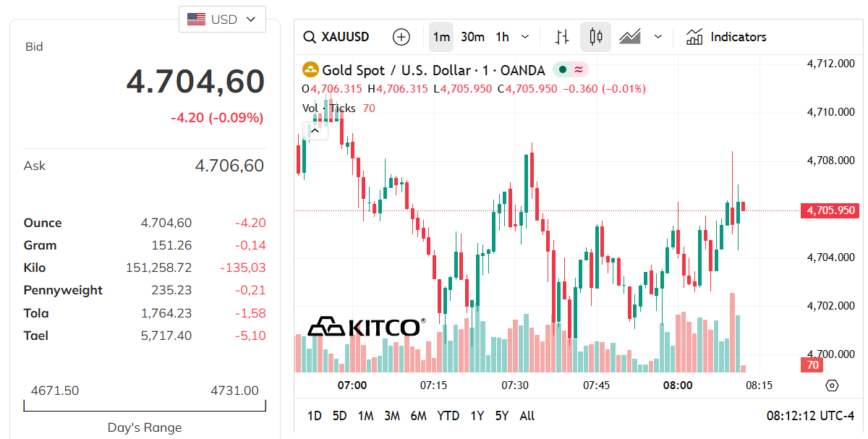The width and height of the screenshot is (868, 439).
Task: Click the chart settings gear icon
Action: pos(833,387)
